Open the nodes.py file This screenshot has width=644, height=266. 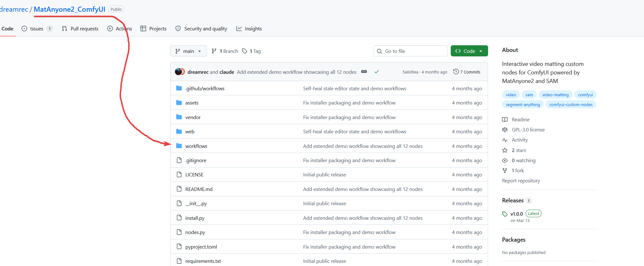point(195,232)
